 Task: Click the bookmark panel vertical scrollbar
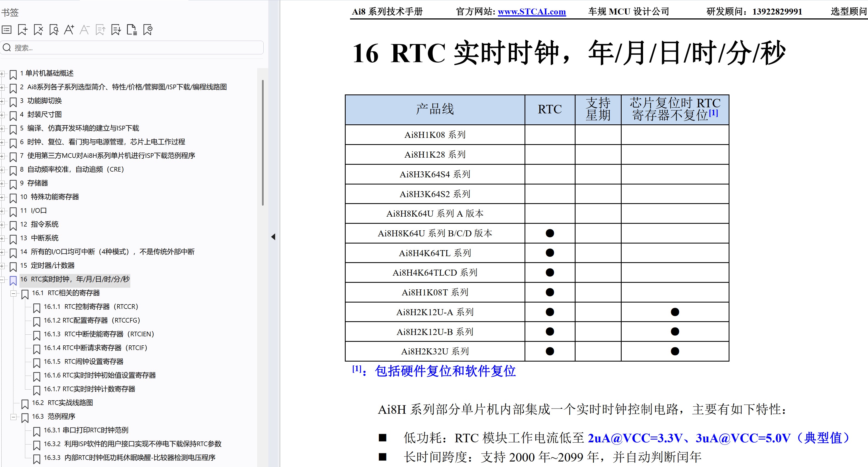263,142
